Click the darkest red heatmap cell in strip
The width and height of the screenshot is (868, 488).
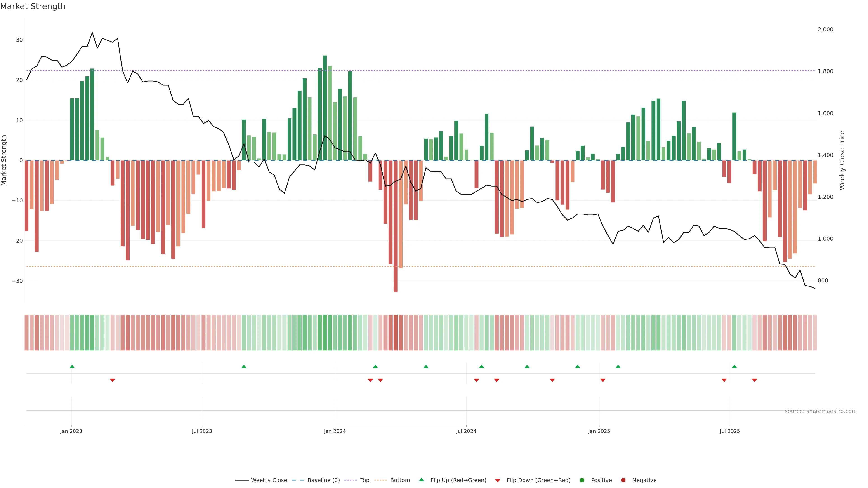point(396,333)
